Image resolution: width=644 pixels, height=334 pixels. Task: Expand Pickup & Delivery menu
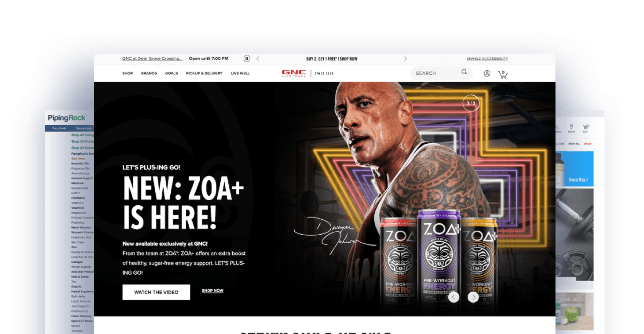pos(204,73)
